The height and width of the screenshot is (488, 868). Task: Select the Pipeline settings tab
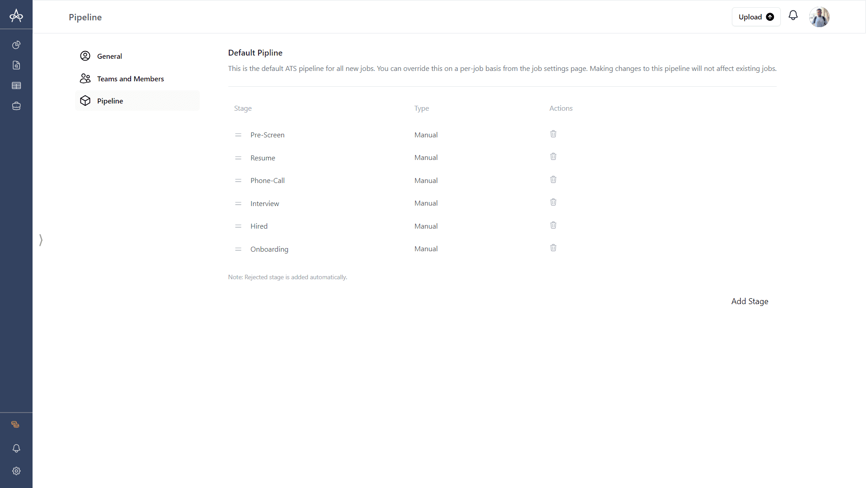[x=110, y=101]
